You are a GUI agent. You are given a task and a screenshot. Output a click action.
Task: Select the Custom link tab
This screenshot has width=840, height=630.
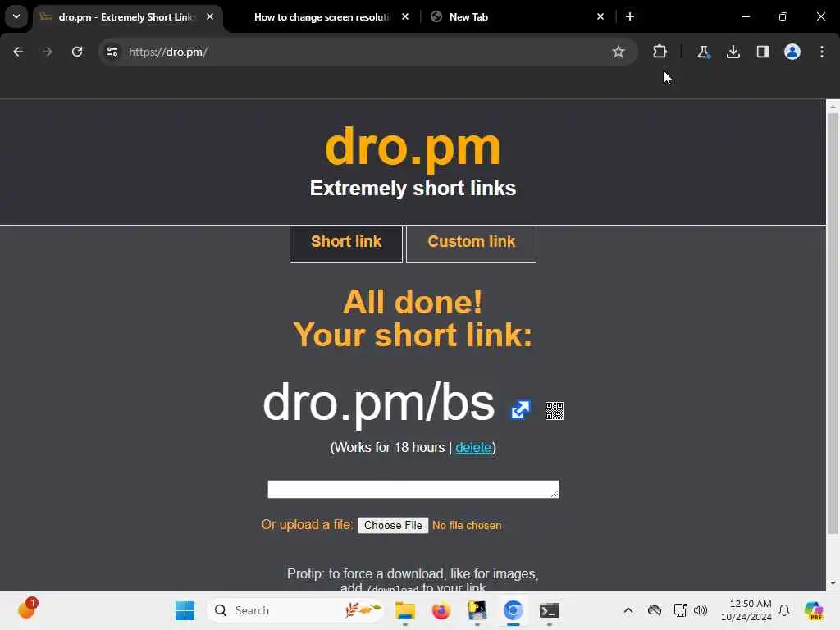[x=471, y=243]
